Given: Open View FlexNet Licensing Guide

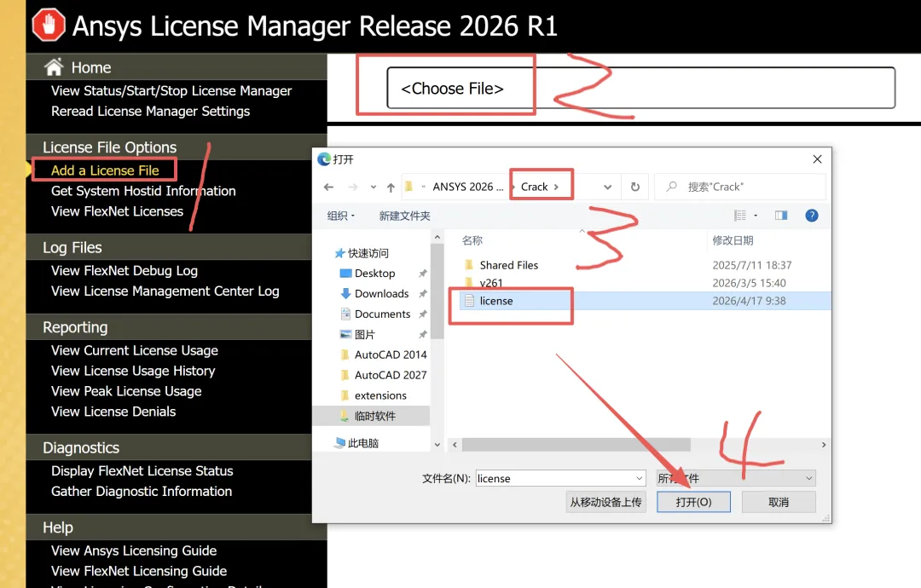Looking at the screenshot, I should (x=139, y=571).
